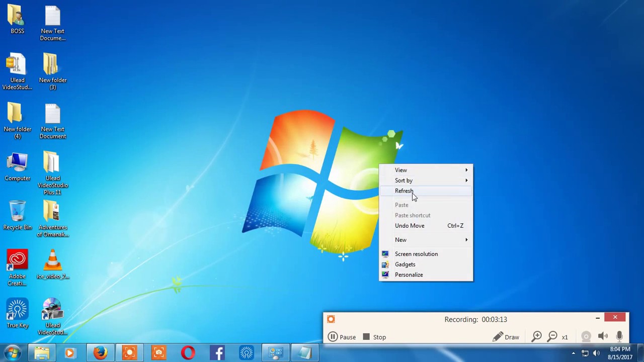Expand the New submenu

pyautogui.click(x=426, y=240)
